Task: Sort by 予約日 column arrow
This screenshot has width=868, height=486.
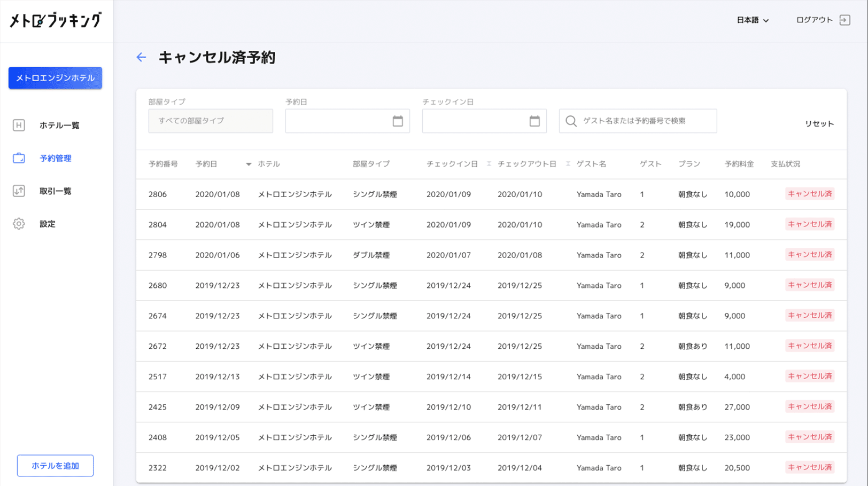Action: 249,164
